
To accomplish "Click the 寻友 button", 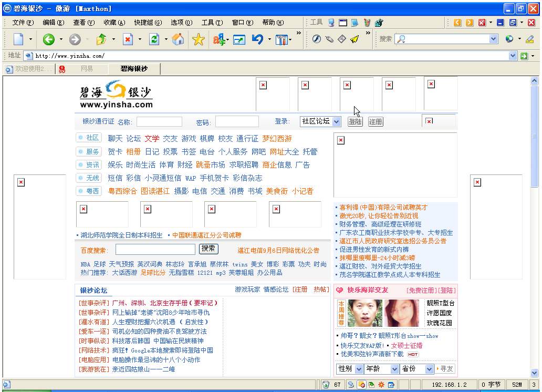I will (445, 369).
